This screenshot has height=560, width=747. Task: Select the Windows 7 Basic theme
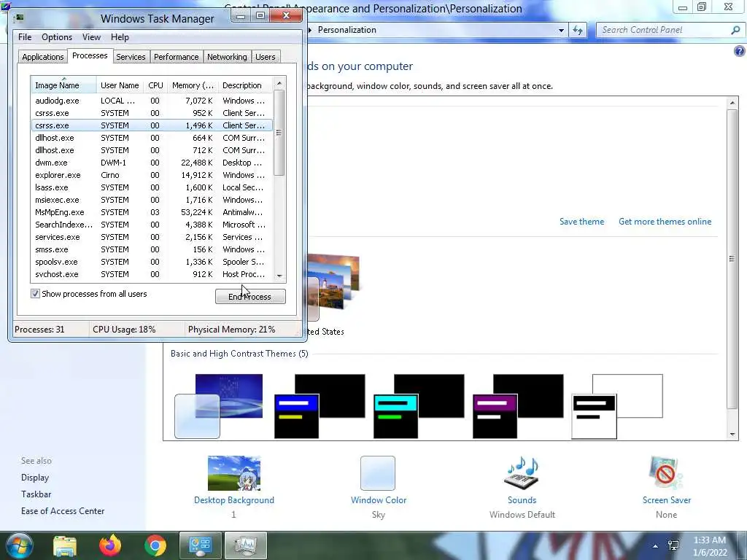[x=219, y=406]
